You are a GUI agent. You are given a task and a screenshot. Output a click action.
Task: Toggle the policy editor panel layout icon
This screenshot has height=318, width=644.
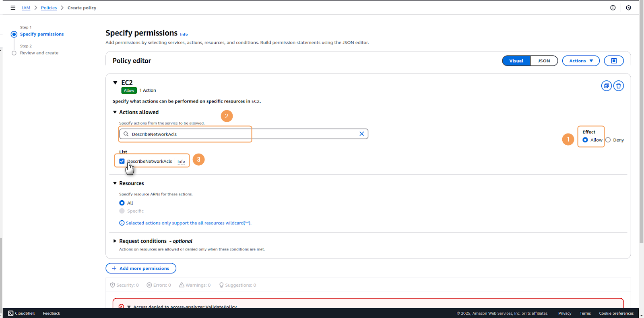tap(613, 61)
